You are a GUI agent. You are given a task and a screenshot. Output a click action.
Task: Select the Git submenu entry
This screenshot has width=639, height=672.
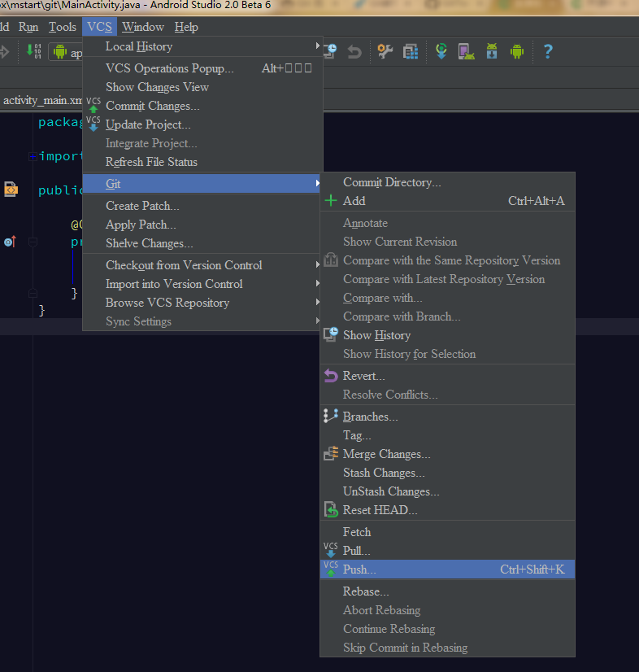[202, 184]
